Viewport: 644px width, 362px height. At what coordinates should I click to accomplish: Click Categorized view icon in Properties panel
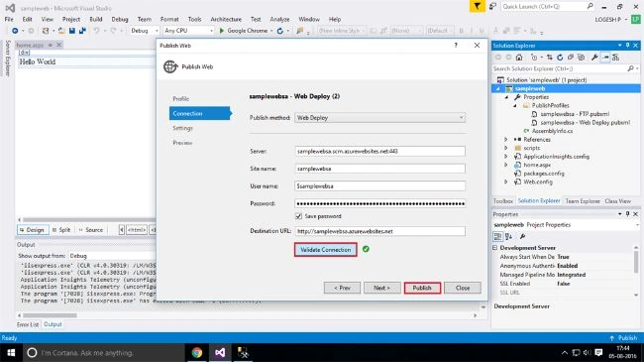pyautogui.click(x=497, y=236)
